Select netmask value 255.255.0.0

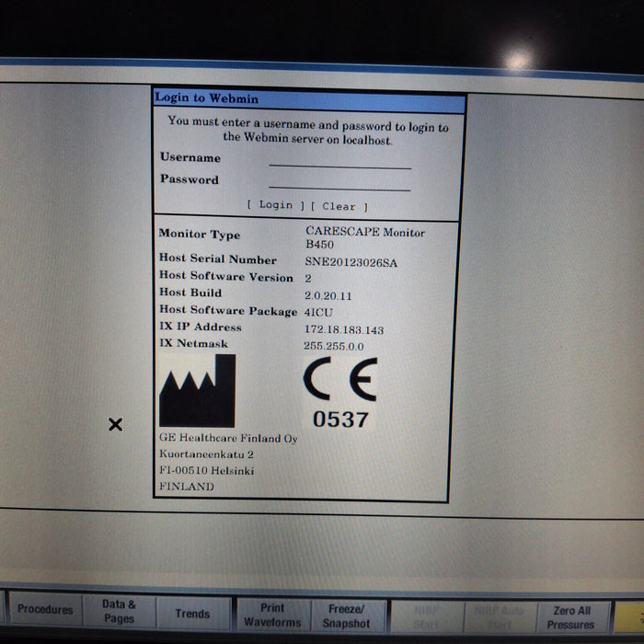[333, 346]
